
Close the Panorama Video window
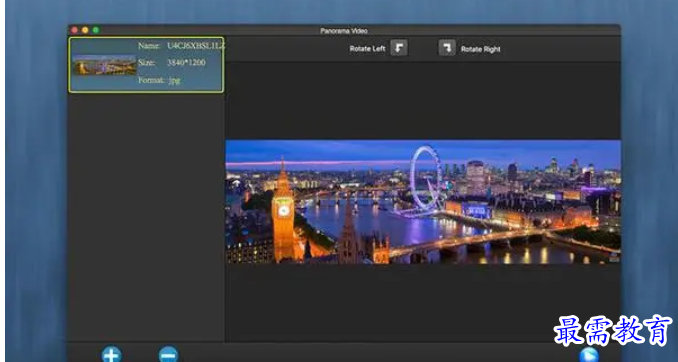[74, 30]
